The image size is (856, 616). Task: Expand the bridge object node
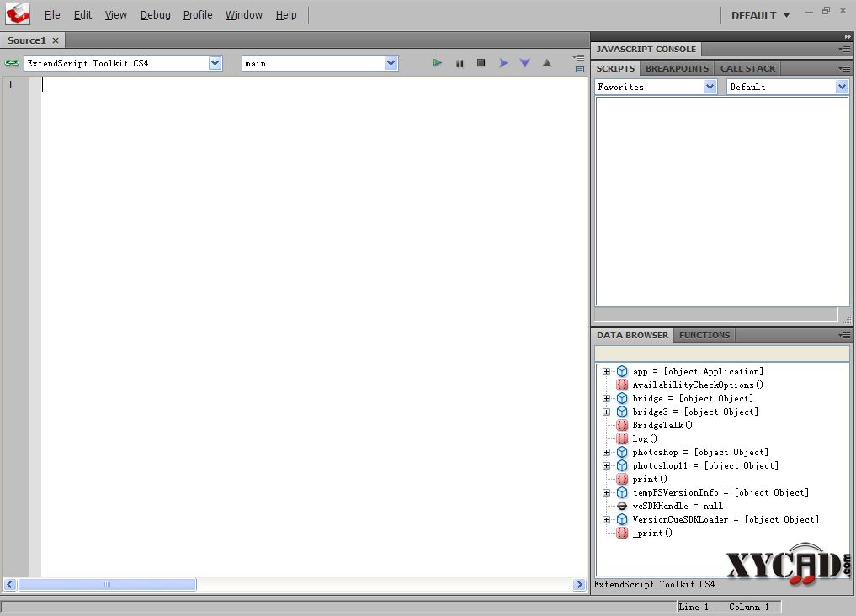607,398
